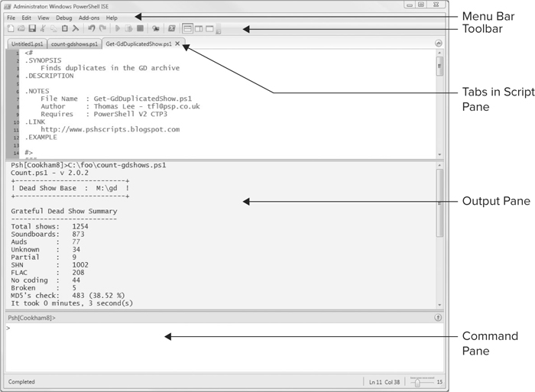
Task: Collapse the Script Pane with round arrow
Action: pyautogui.click(x=439, y=44)
